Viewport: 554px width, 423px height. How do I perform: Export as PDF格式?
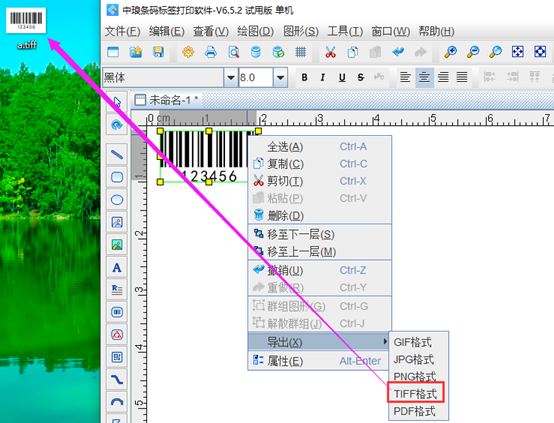tap(418, 411)
